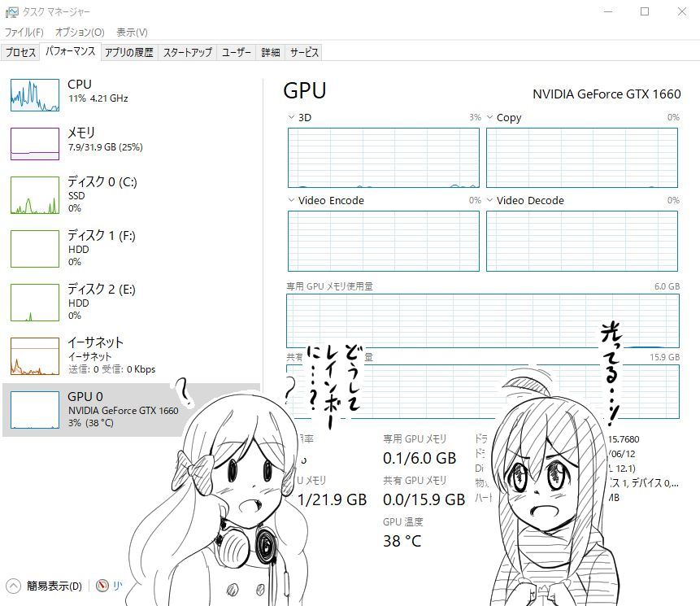Switch to the スタートアップ tab
Image resolution: width=700 pixels, height=606 pixels.
coord(187,52)
